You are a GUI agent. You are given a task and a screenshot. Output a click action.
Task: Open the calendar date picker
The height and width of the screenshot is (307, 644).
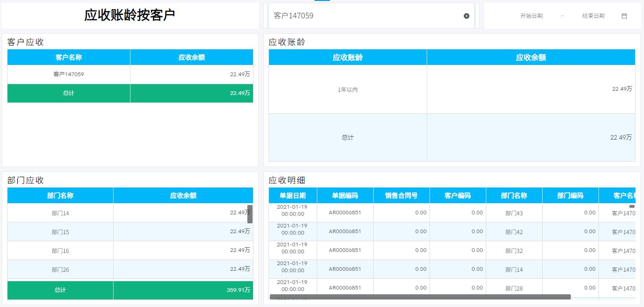(624, 16)
